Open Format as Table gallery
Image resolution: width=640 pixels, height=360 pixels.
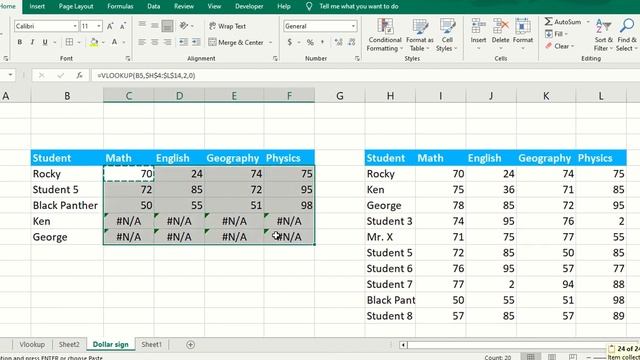pyautogui.click(x=420, y=35)
